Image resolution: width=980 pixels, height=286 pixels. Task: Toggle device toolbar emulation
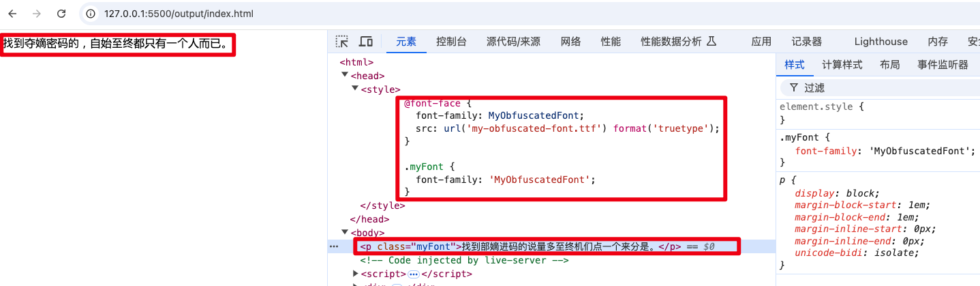(x=366, y=42)
